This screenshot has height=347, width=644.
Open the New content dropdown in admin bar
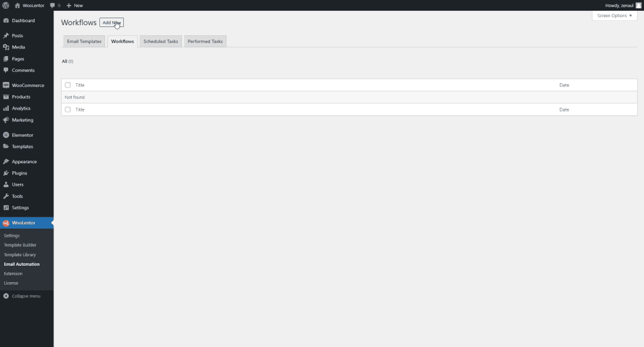[74, 5]
